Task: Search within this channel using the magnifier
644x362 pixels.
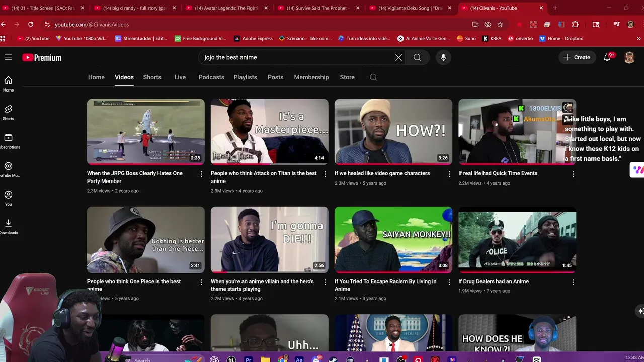Action: click(373, 77)
